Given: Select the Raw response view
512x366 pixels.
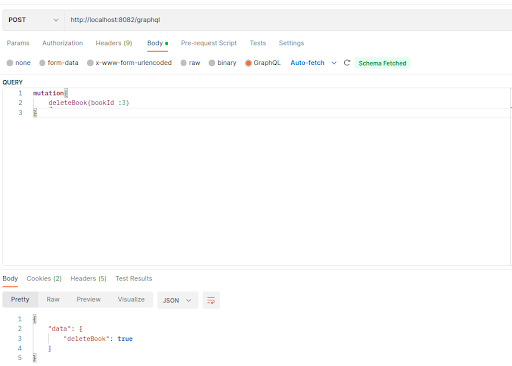Looking at the screenshot, I should 53,299.
